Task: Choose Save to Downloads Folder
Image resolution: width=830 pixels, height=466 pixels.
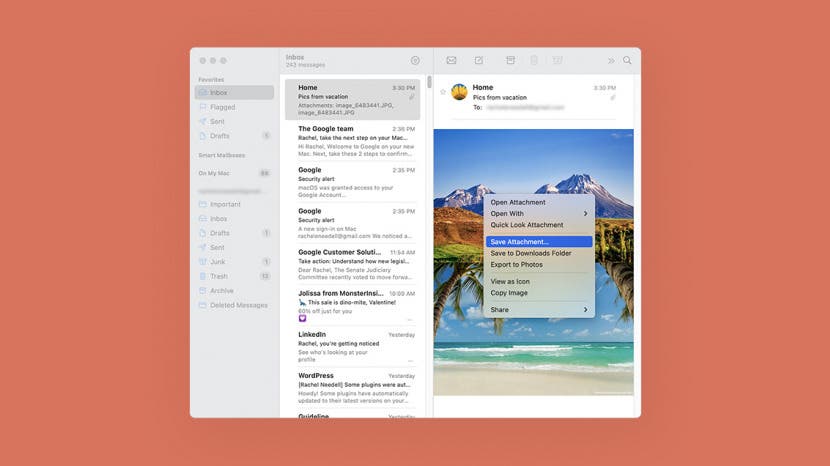Action: (539, 253)
